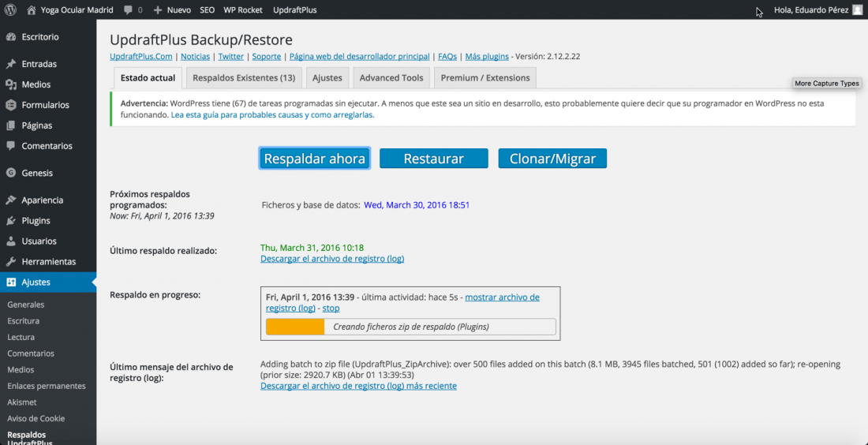Image resolution: width=868 pixels, height=445 pixels.
Task: Stop the backup in progress via stop link
Action: tap(331, 309)
